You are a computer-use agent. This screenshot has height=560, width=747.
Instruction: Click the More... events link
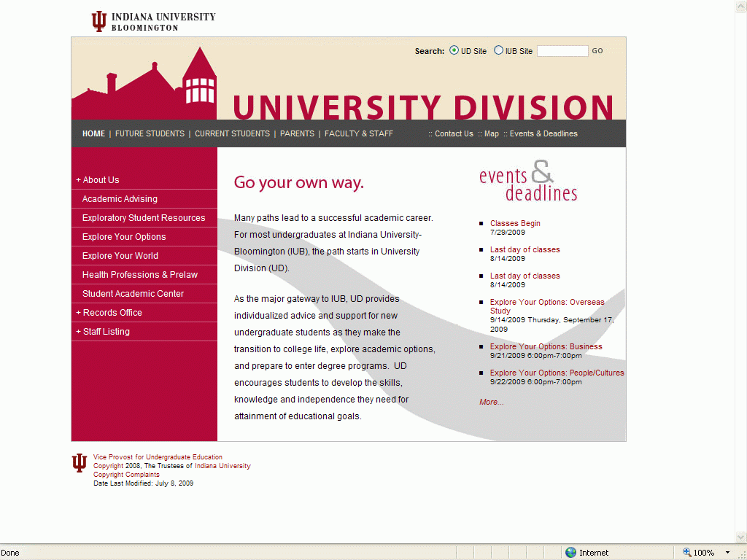(491, 402)
